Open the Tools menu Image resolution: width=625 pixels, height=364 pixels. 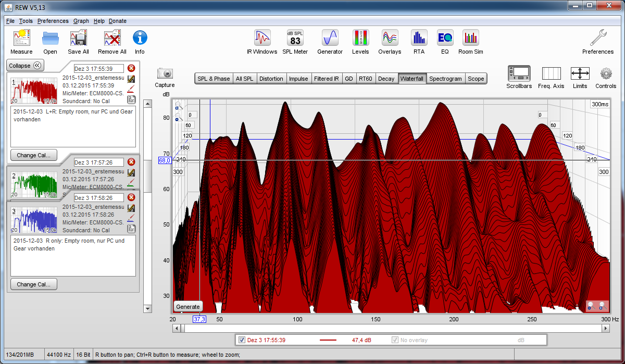point(26,21)
